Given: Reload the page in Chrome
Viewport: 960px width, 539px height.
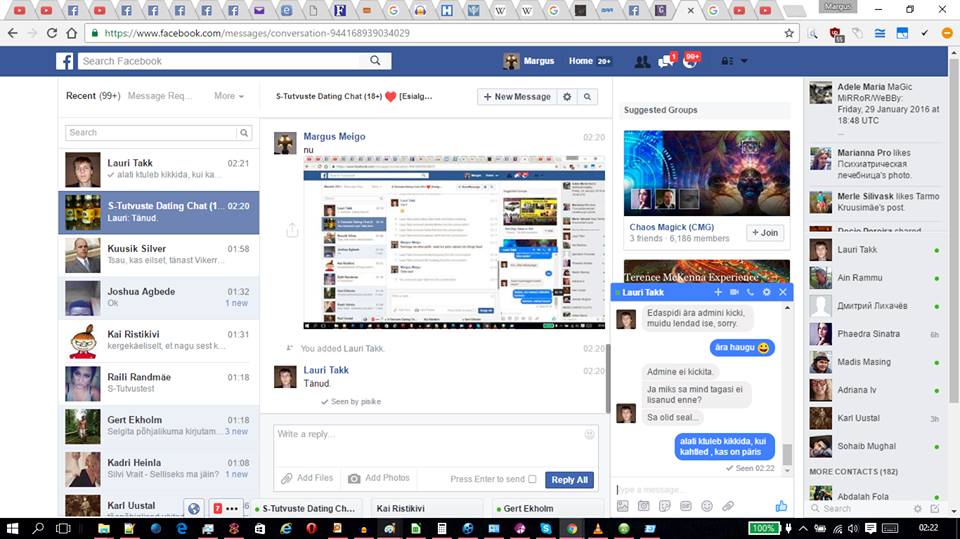Looking at the screenshot, I should coord(52,33).
